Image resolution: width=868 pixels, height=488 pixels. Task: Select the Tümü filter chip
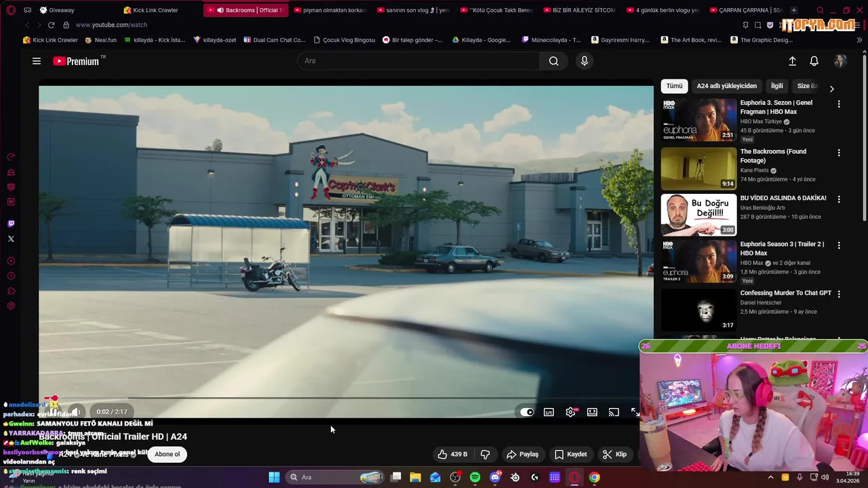[x=674, y=86]
